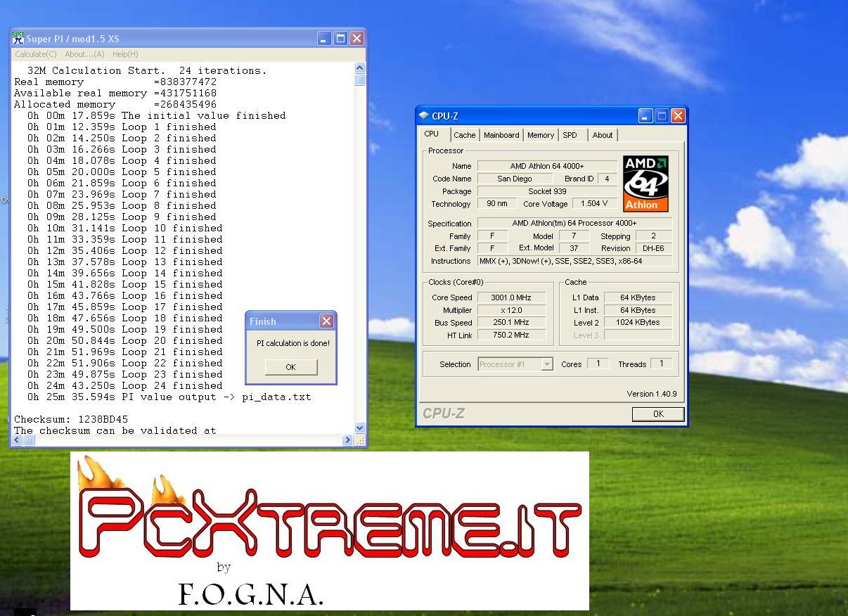This screenshot has width=848, height=616.
Task: Switch to the About tab in CPU-Z
Action: 603,135
